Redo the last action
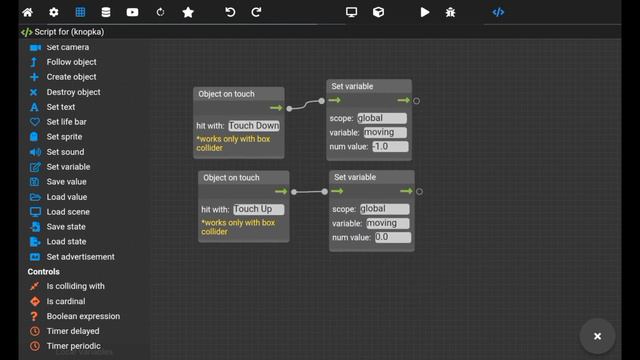Image resolution: width=640 pixels, height=360 pixels. (256, 12)
